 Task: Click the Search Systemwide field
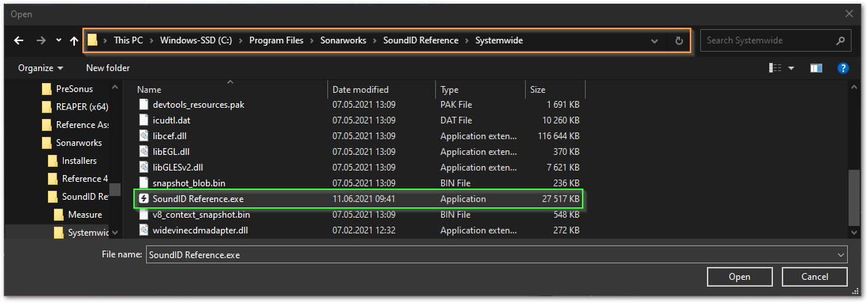[775, 40]
